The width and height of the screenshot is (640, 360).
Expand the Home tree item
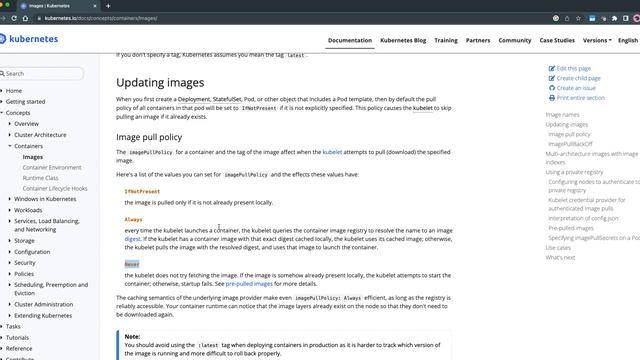[x=2, y=91]
